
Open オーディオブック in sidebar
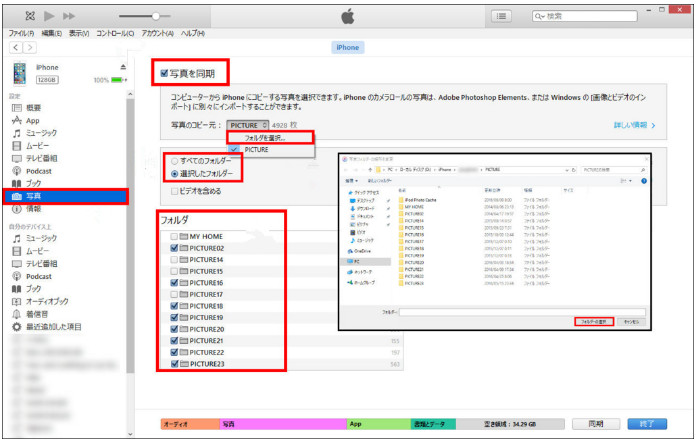(47, 301)
